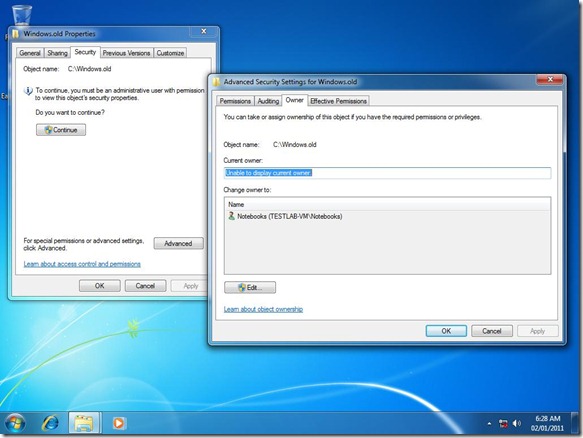Show hidden tray icons arrow
The height and width of the screenshot is (438, 583).
(489, 423)
